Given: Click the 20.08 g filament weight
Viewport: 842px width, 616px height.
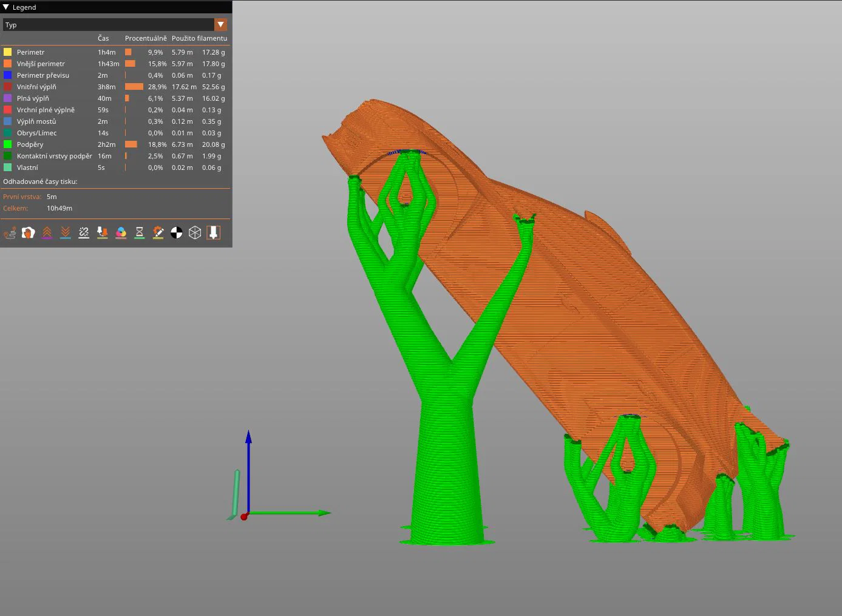Looking at the screenshot, I should pyautogui.click(x=213, y=144).
